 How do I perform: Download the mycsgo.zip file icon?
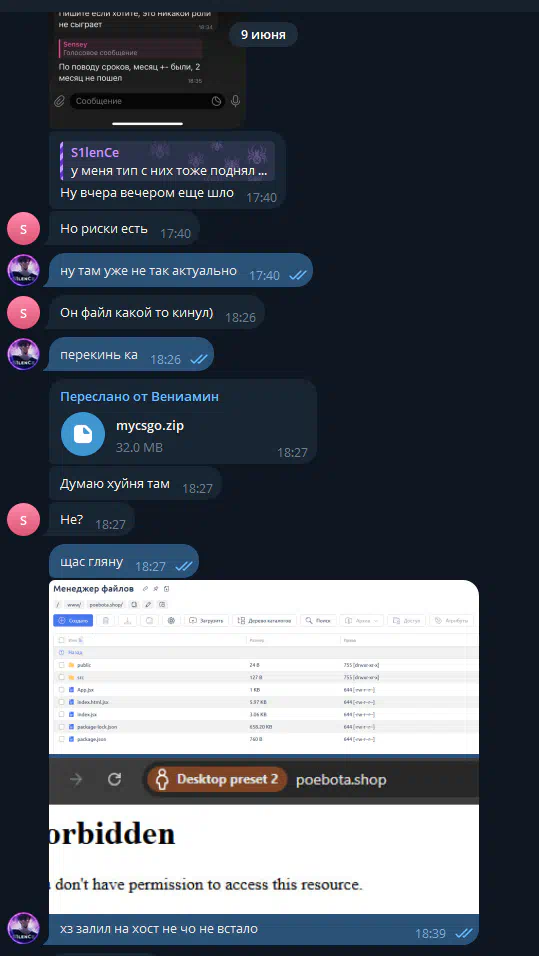point(83,434)
